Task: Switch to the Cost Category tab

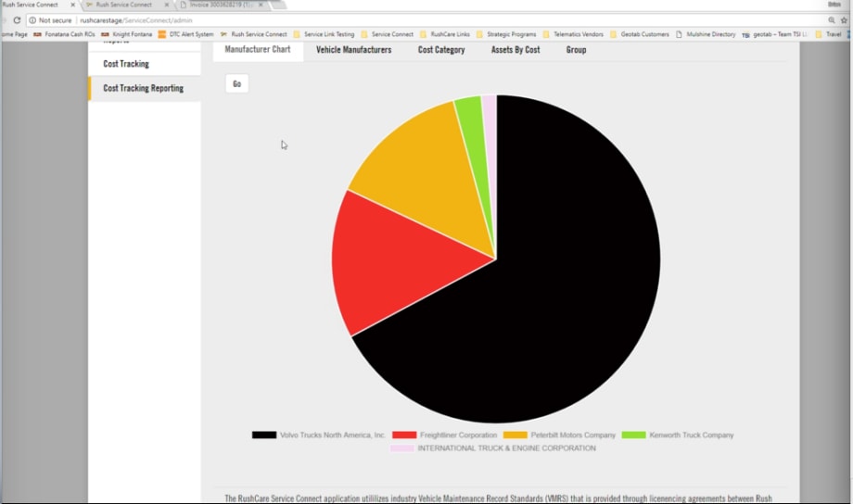Action: pyautogui.click(x=441, y=49)
